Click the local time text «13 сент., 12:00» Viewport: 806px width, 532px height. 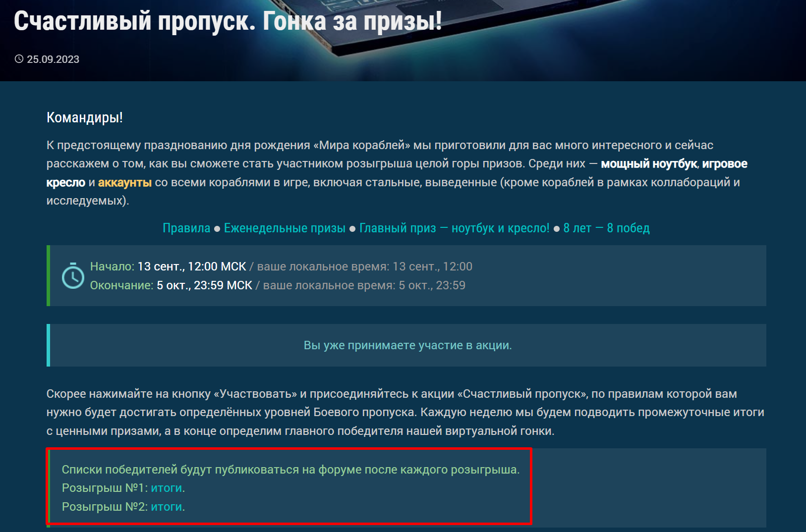coord(432,266)
